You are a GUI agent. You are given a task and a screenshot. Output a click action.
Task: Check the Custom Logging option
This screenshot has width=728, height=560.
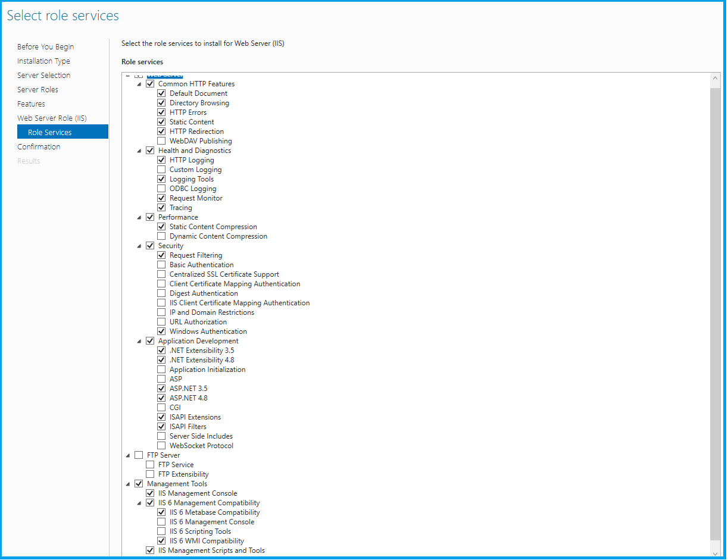click(x=161, y=170)
